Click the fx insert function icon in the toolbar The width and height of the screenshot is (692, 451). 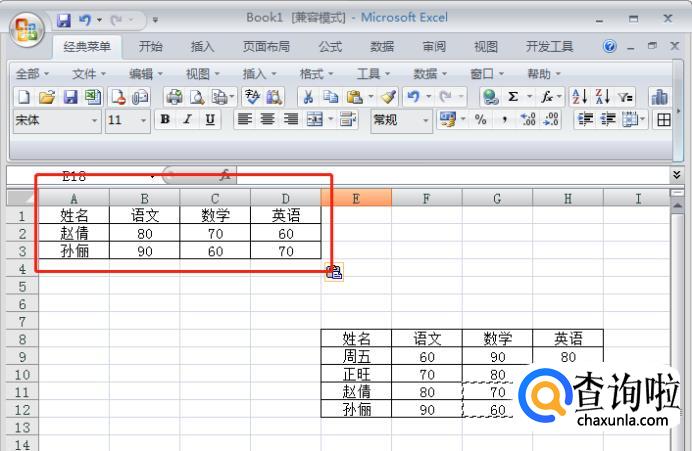[x=547, y=97]
